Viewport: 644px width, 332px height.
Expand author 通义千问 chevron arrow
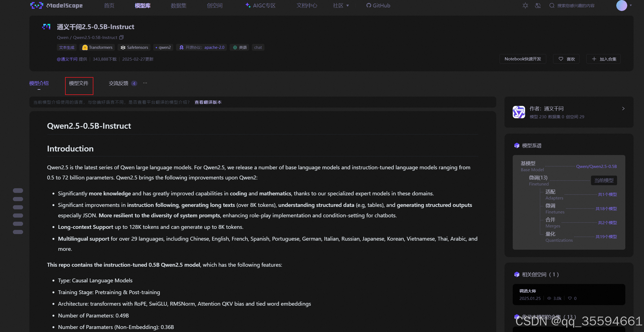pyautogui.click(x=623, y=109)
